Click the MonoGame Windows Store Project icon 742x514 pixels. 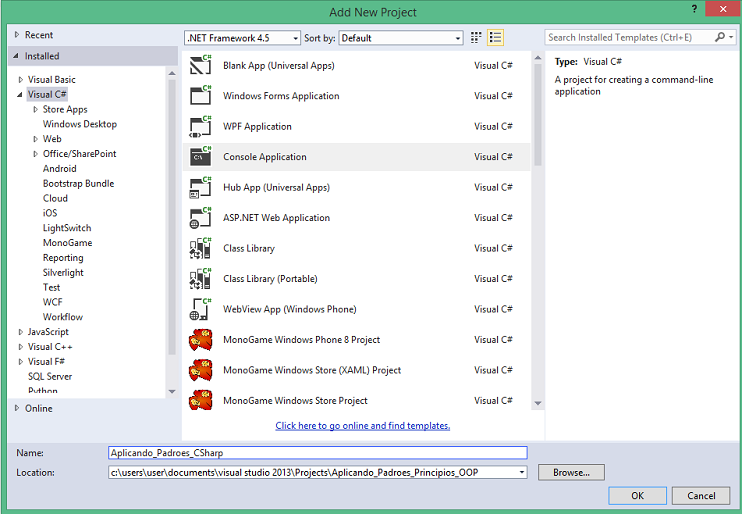tap(200, 400)
